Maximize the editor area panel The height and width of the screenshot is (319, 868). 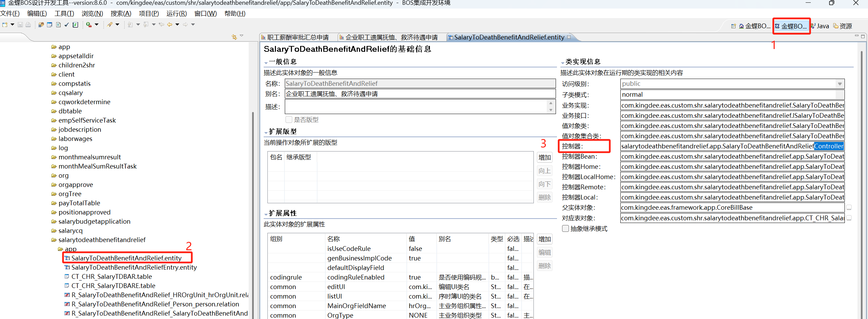click(863, 36)
